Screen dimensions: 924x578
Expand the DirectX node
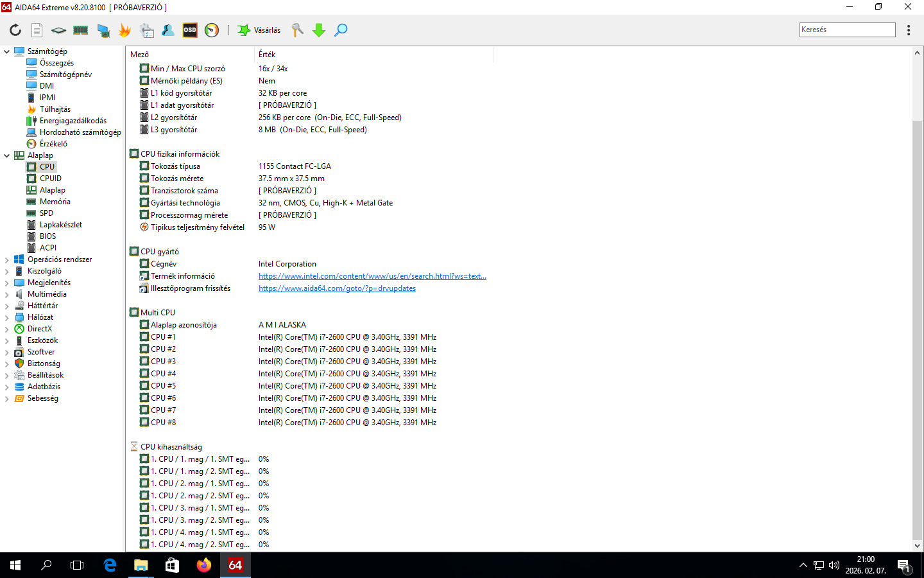coord(7,329)
